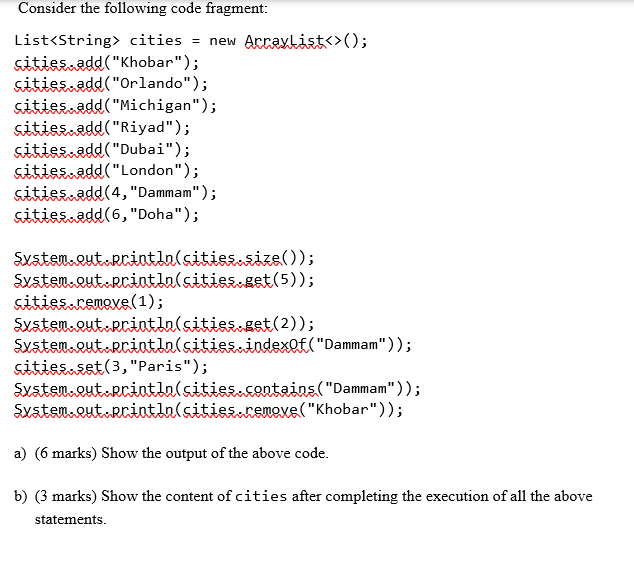Click the cities.add("Orlando") line
The width and height of the screenshot is (634, 571).
pyautogui.click(x=111, y=84)
